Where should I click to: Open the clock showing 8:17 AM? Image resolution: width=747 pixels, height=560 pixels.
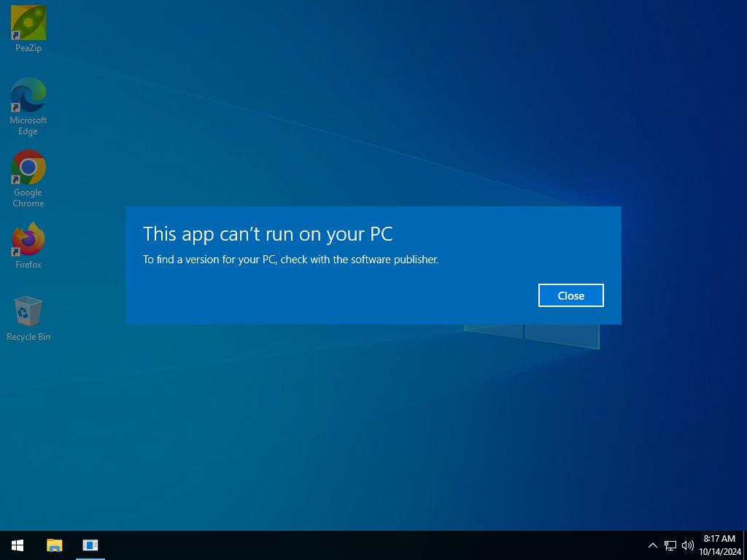click(719, 539)
